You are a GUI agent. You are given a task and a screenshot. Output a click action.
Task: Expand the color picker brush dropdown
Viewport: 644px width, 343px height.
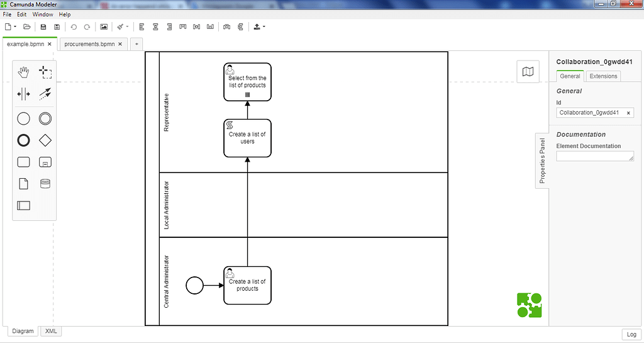(x=127, y=27)
